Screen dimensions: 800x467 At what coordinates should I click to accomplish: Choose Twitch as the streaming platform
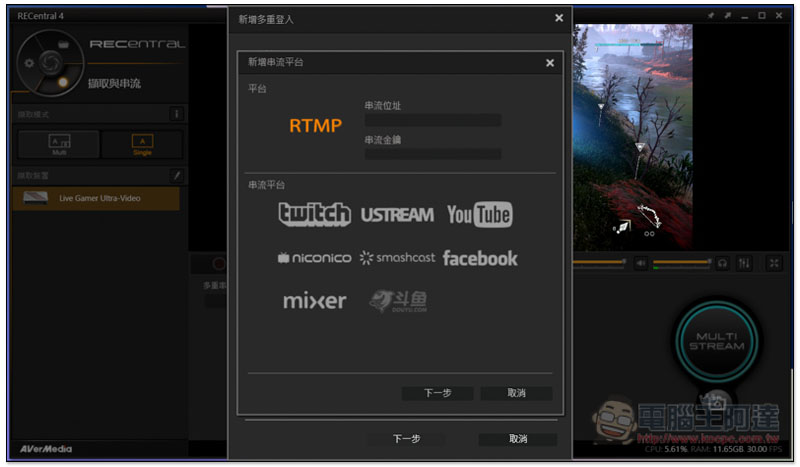[314, 214]
